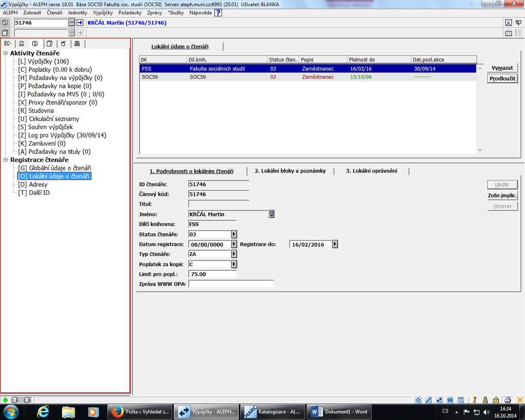Screen dimensions: 525x420
Task: Open the administration tab icon in left pane
Action: [x=63, y=44]
